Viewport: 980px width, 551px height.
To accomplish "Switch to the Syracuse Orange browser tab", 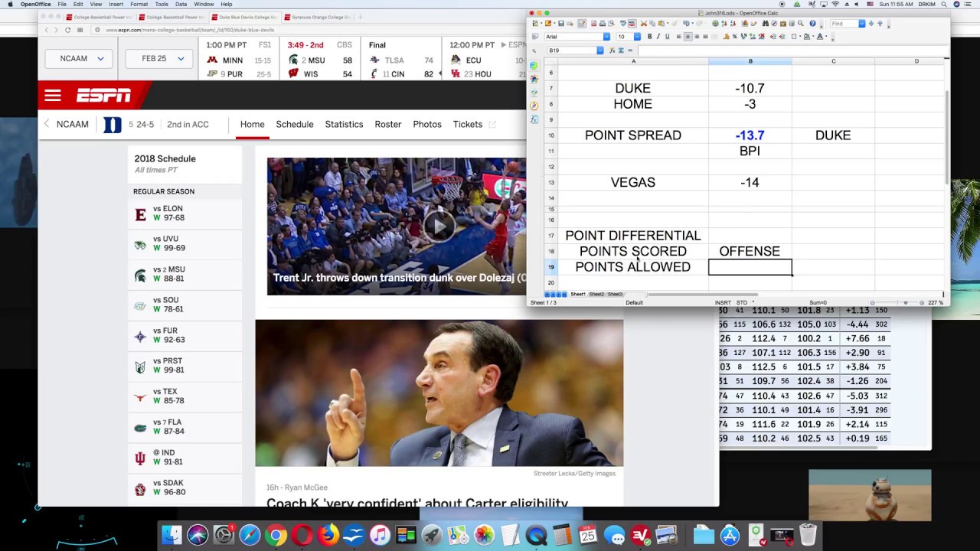I will point(317,17).
